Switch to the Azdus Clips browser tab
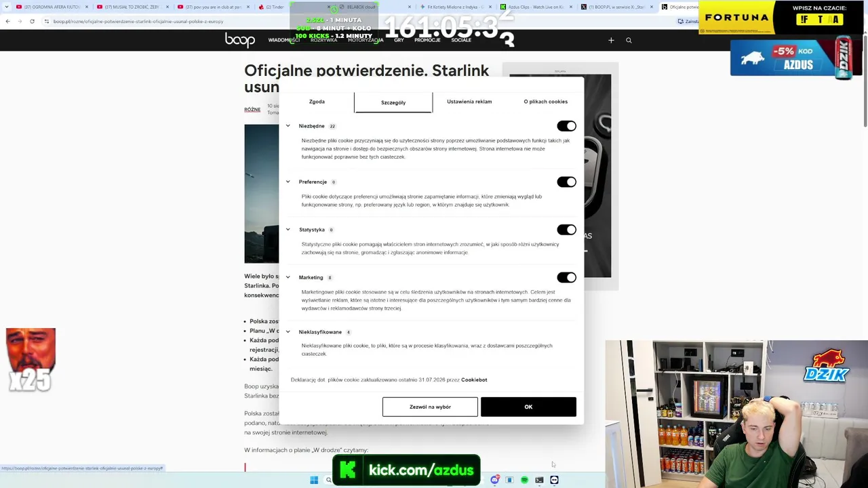 tap(534, 7)
